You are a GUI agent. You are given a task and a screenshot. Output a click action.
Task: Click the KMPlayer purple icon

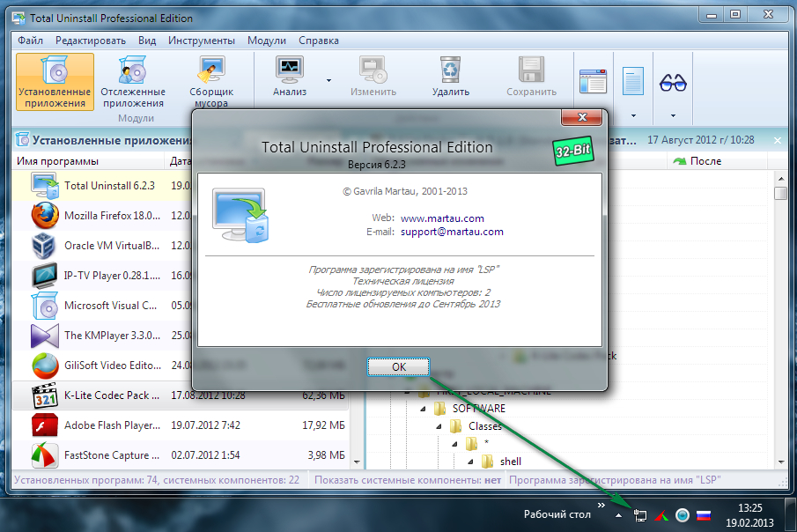[45, 336]
